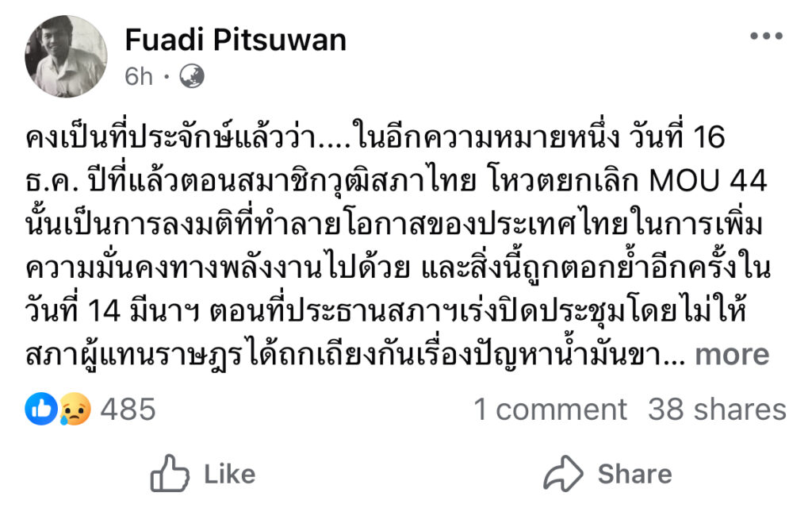Image resolution: width=812 pixels, height=508 pixels.
Task: Click the globe public audience icon
Action: coord(192,76)
